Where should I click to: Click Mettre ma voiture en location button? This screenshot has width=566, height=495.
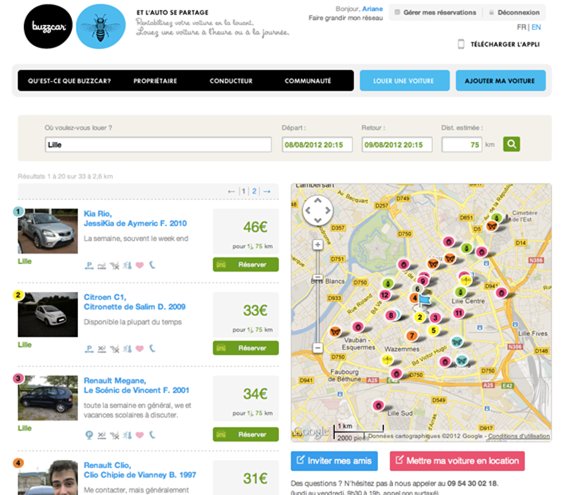pos(457,461)
